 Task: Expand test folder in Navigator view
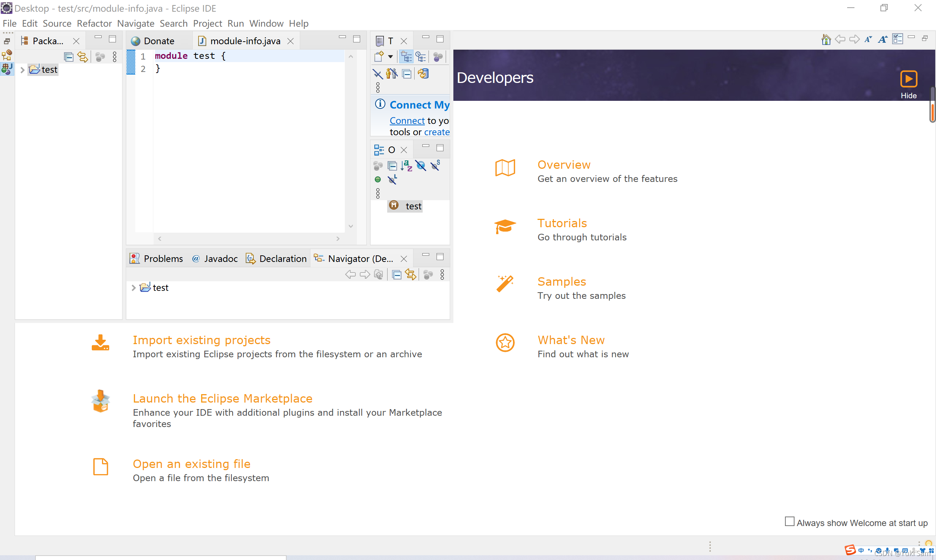pos(133,288)
